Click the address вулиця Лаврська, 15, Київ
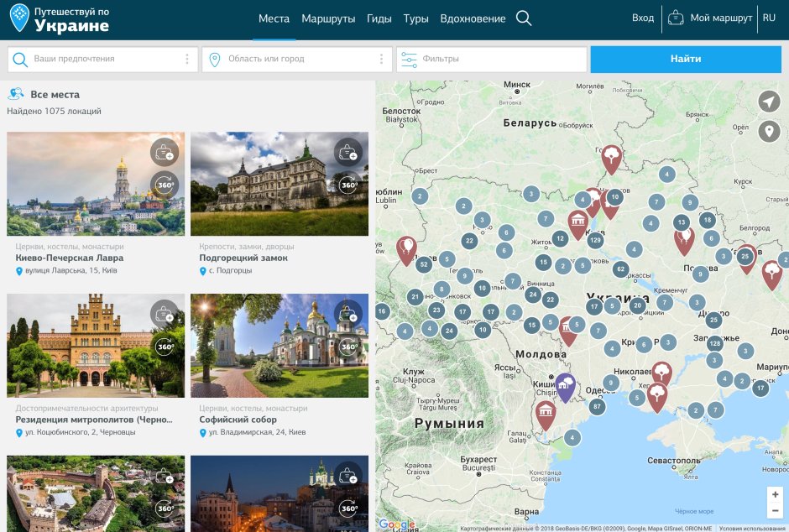The height and width of the screenshot is (532, 789). pyautogui.click(x=71, y=270)
